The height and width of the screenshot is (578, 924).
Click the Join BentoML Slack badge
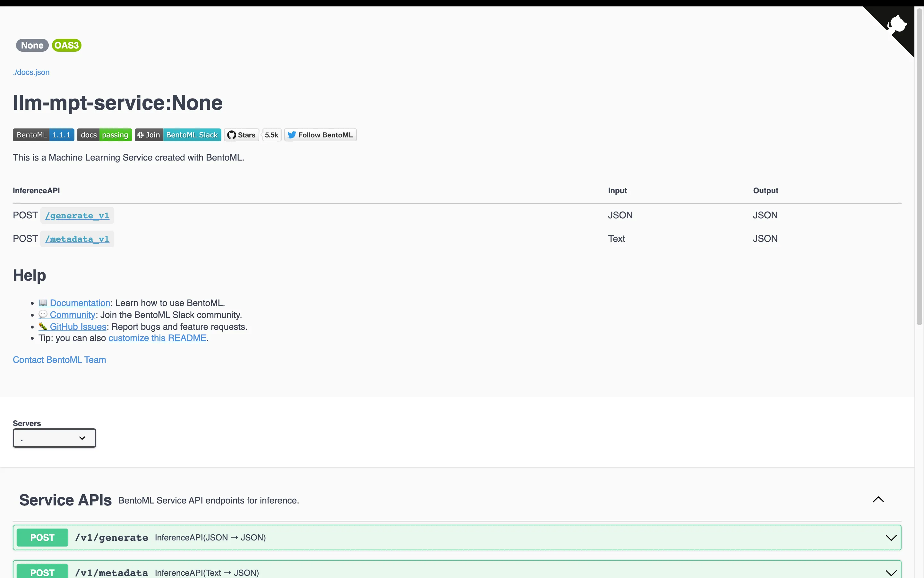pyautogui.click(x=178, y=135)
